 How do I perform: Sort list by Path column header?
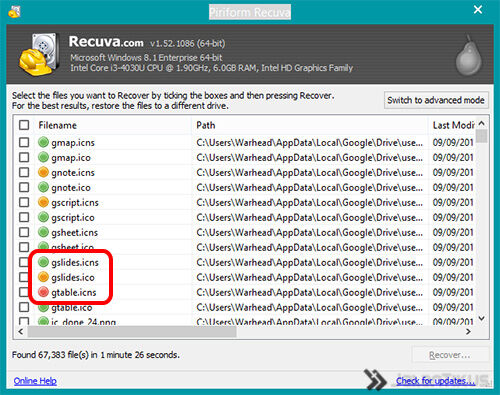[x=310, y=125]
